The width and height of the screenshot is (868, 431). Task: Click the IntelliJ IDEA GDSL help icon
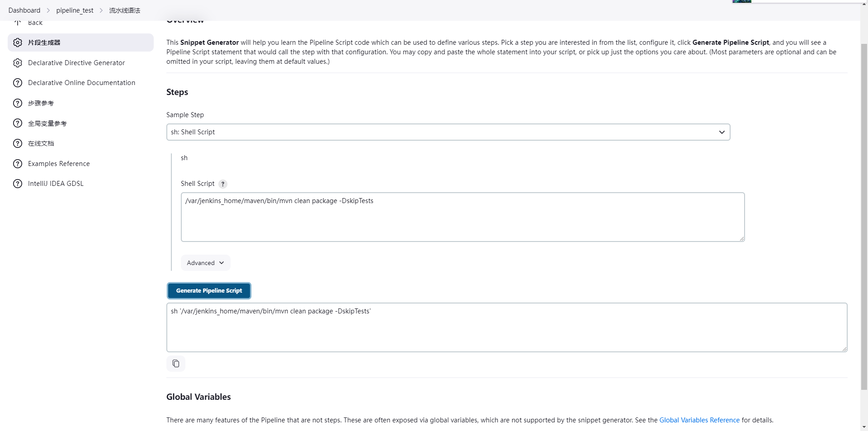pos(18,184)
